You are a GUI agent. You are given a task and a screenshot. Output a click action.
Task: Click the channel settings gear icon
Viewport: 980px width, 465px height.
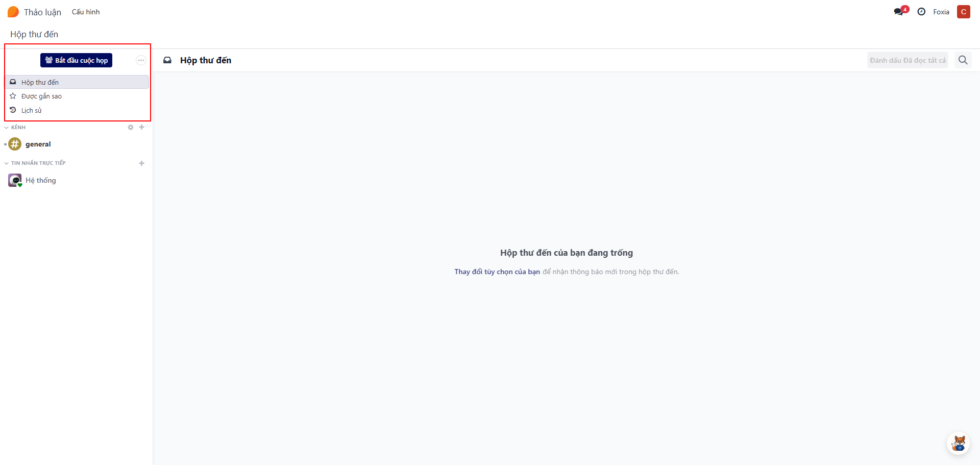tap(131, 127)
